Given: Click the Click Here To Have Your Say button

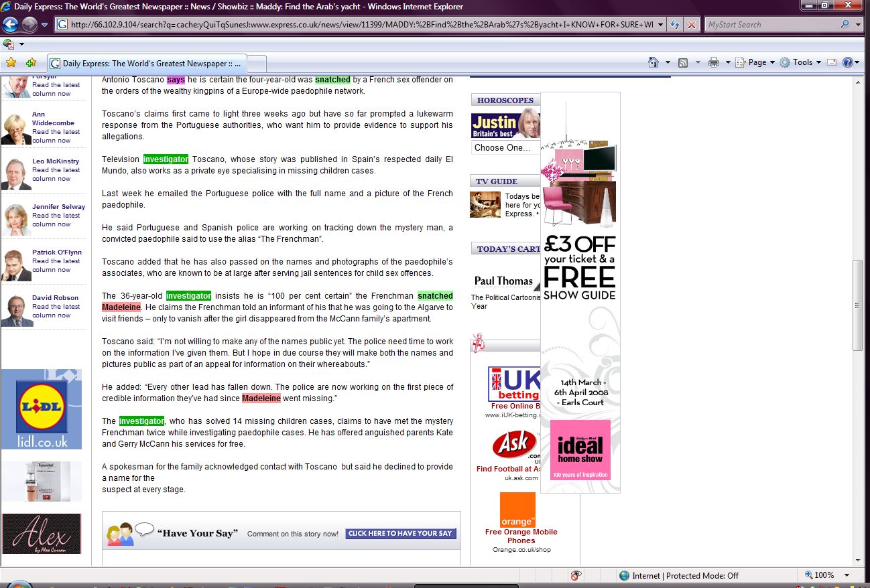Looking at the screenshot, I should 401,534.
